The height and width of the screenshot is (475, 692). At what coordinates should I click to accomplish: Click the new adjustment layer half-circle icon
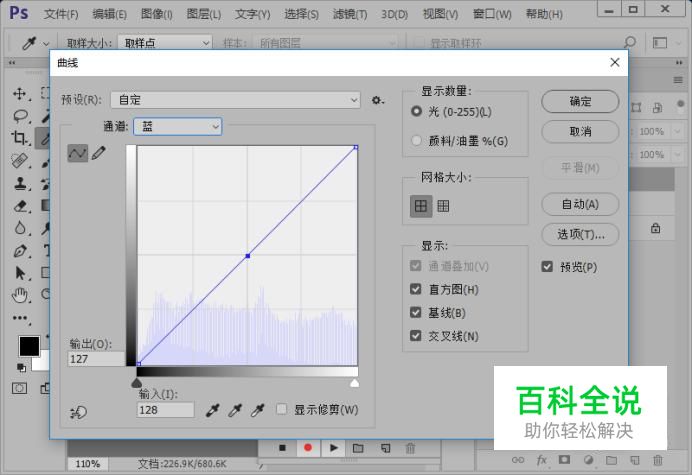pyautogui.click(x=588, y=460)
